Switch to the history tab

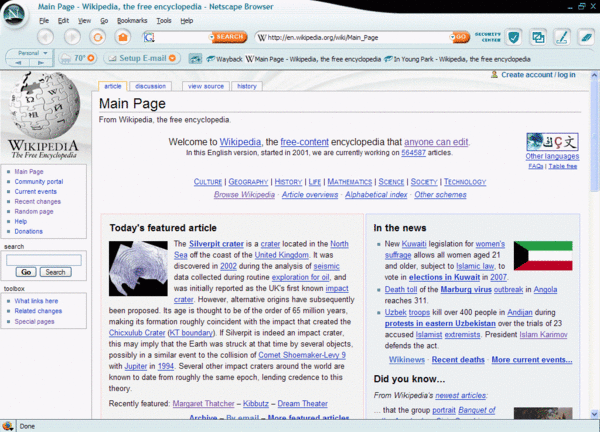coord(247,86)
